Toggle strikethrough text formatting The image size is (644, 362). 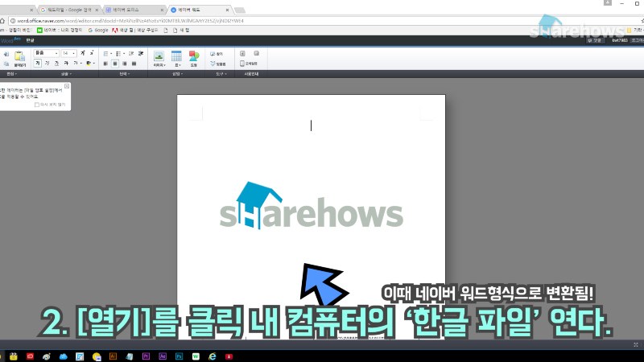tap(66, 64)
